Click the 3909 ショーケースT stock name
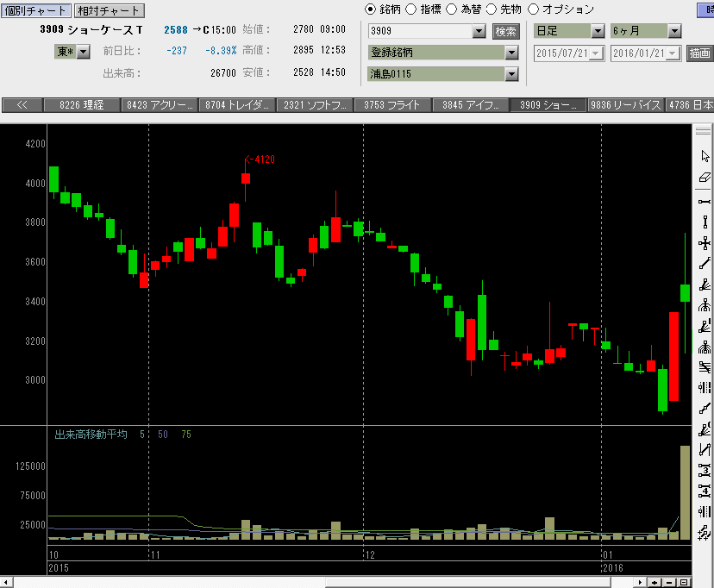The image size is (714, 588). [x=91, y=29]
